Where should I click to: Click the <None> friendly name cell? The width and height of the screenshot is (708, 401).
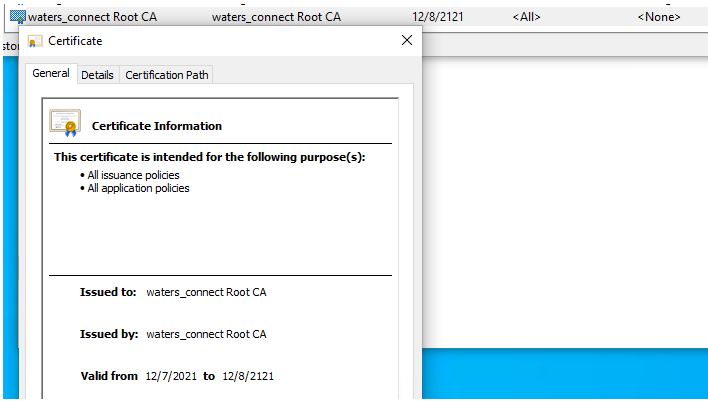[x=659, y=17]
